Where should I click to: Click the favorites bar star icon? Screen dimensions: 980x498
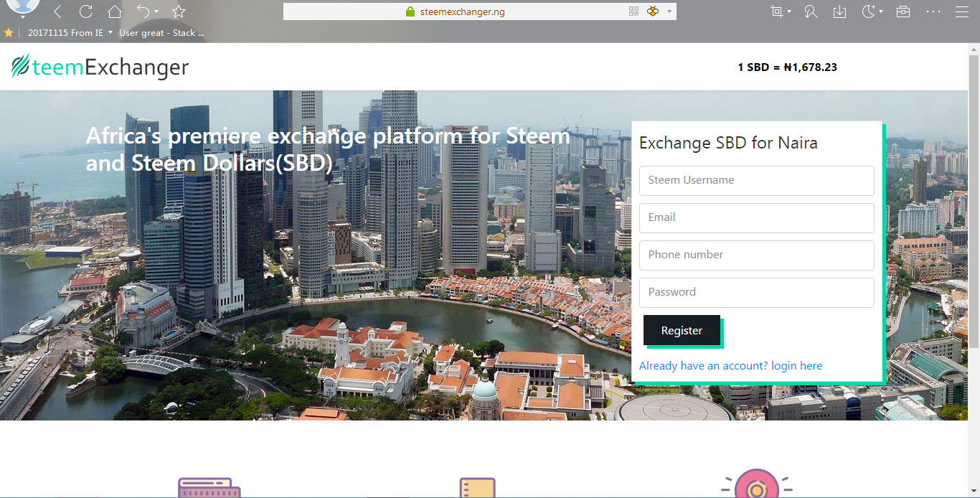pos(9,33)
